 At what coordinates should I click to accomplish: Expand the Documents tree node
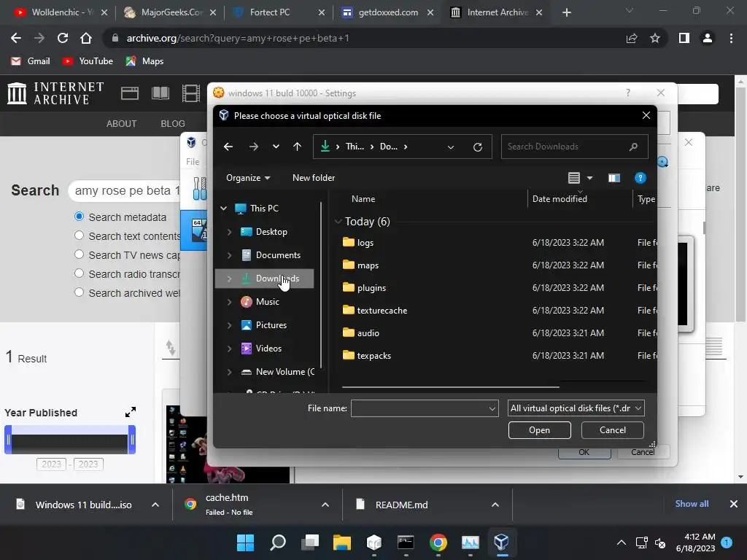[x=229, y=255]
